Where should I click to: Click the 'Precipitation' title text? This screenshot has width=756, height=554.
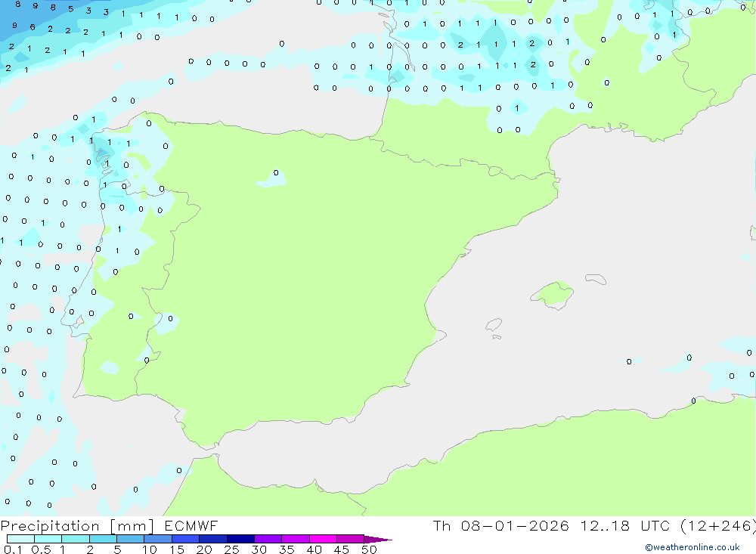(50, 526)
